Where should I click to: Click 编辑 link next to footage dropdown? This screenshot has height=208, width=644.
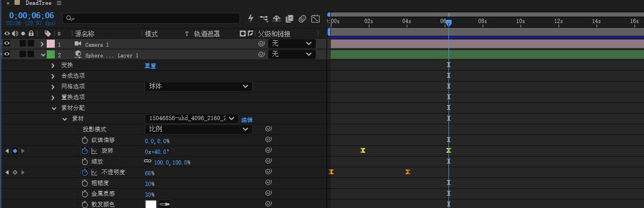pyautogui.click(x=247, y=120)
